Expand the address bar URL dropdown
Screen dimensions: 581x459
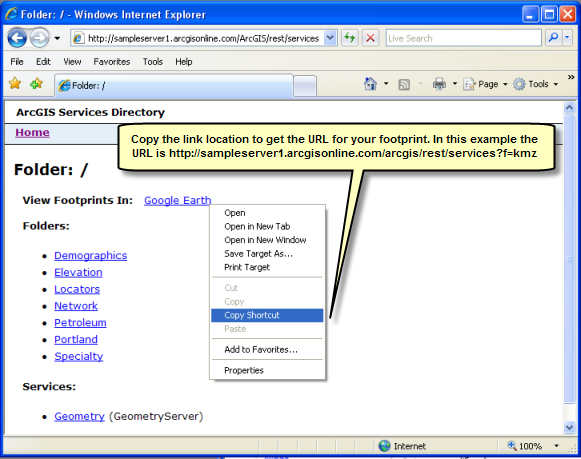(x=330, y=38)
